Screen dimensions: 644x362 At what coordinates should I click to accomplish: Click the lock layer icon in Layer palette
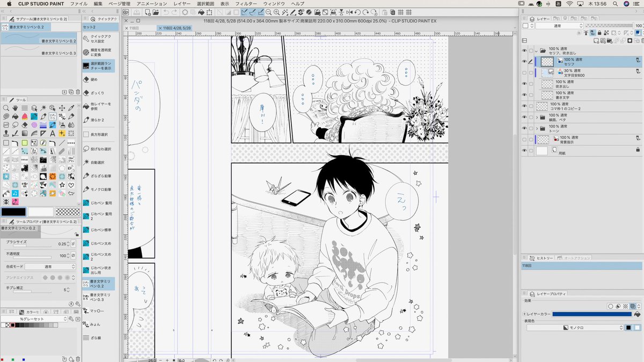[599, 33]
